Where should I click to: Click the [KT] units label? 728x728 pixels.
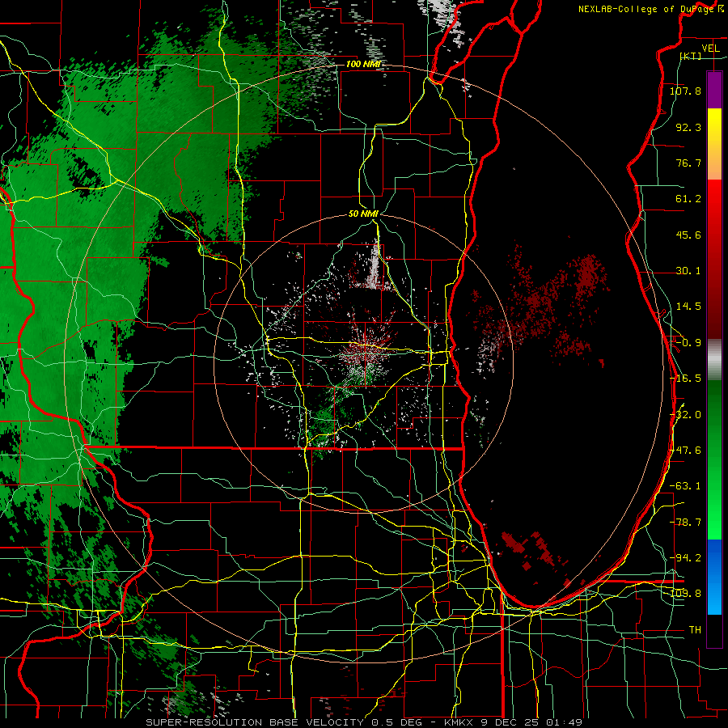click(690, 56)
